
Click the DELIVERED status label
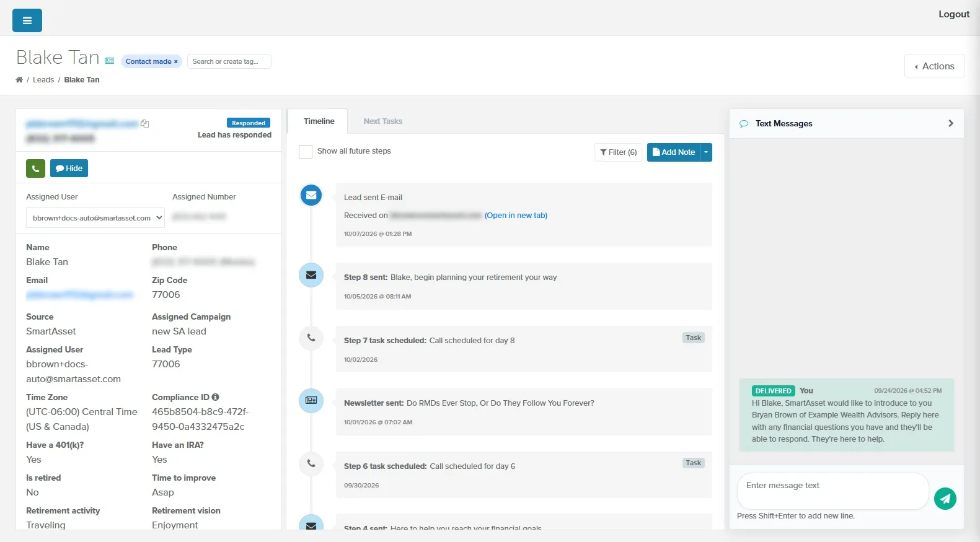coord(773,391)
